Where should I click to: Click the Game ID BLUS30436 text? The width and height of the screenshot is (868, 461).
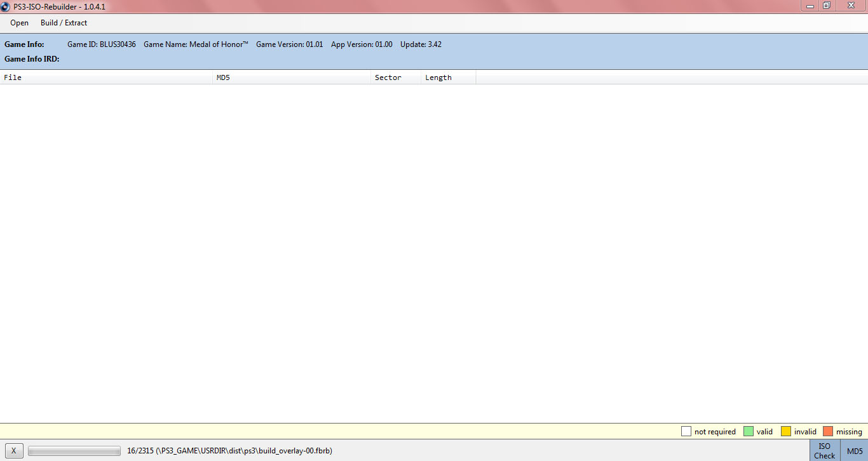click(x=102, y=44)
